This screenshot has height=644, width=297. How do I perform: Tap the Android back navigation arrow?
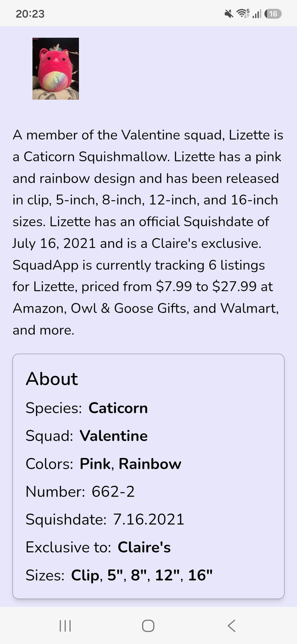231,626
